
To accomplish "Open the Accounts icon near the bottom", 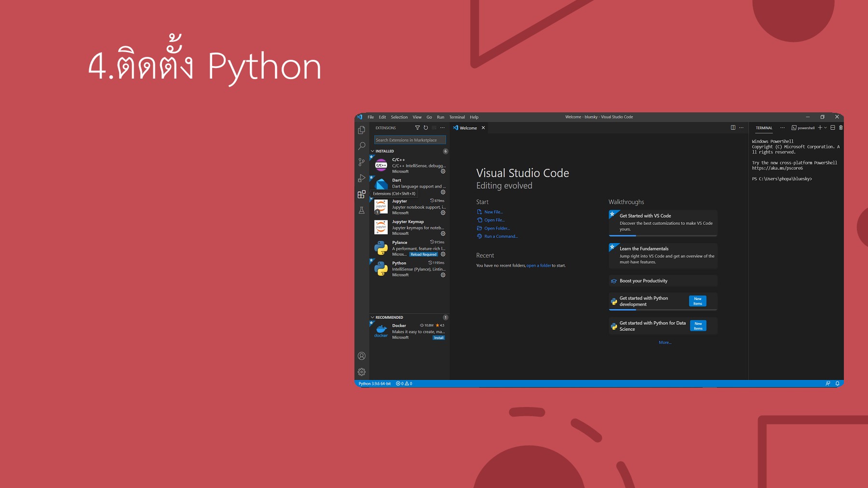I will (x=361, y=356).
